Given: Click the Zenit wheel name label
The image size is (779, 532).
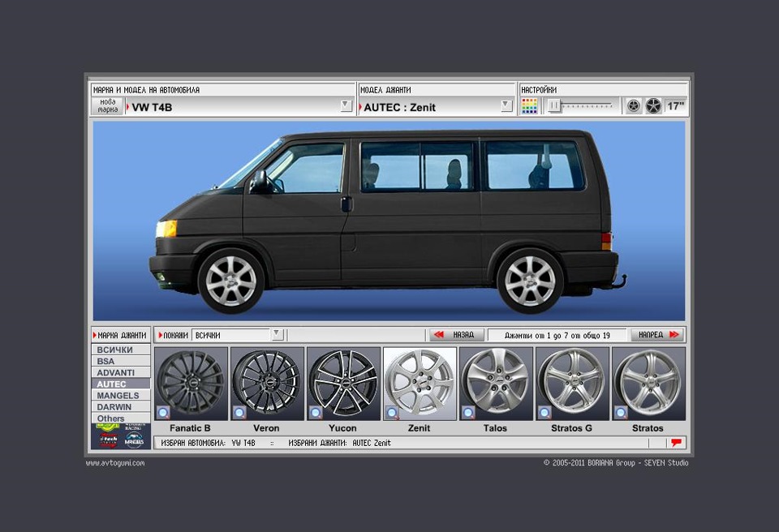Looking at the screenshot, I should [x=419, y=428].
